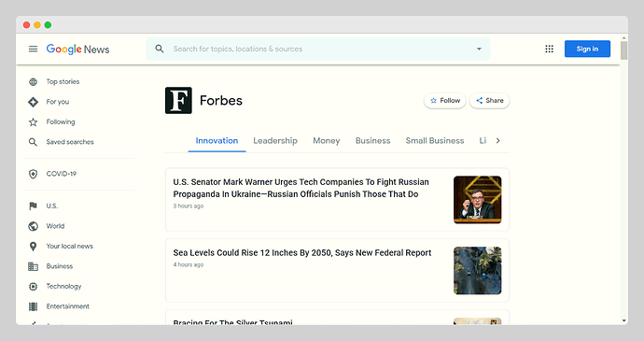Click the Google apps grid icon

click(549, 49)
